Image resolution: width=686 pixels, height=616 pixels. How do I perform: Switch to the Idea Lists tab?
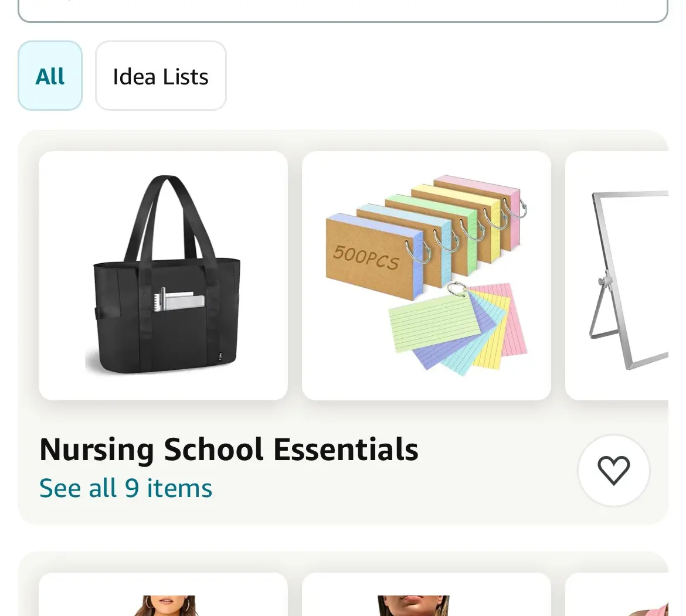point(161,76)
